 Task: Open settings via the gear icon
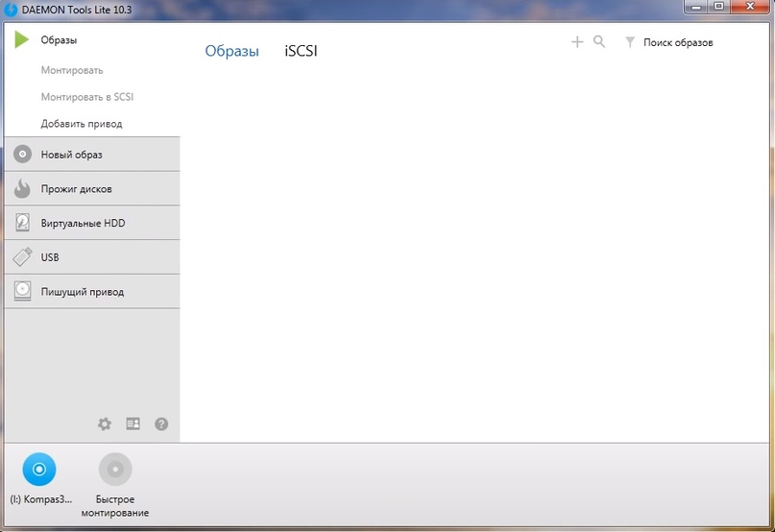(x=105, y=423)
